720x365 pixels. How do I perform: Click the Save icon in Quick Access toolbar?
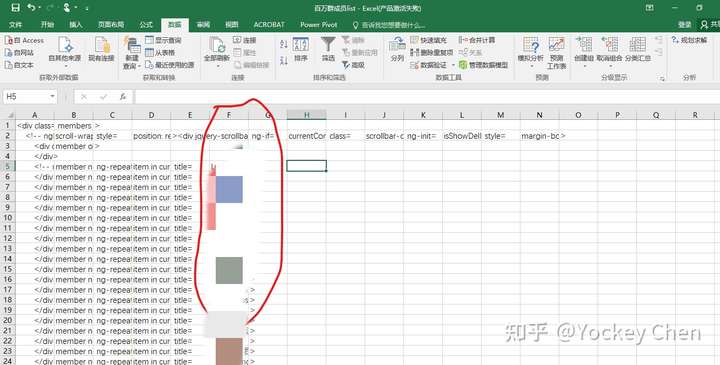click(16, 8)
